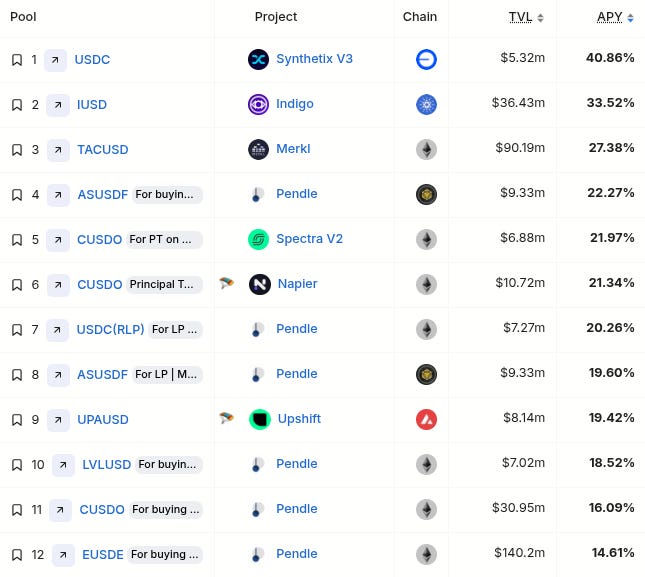Click the Indigo project logo

258,104
